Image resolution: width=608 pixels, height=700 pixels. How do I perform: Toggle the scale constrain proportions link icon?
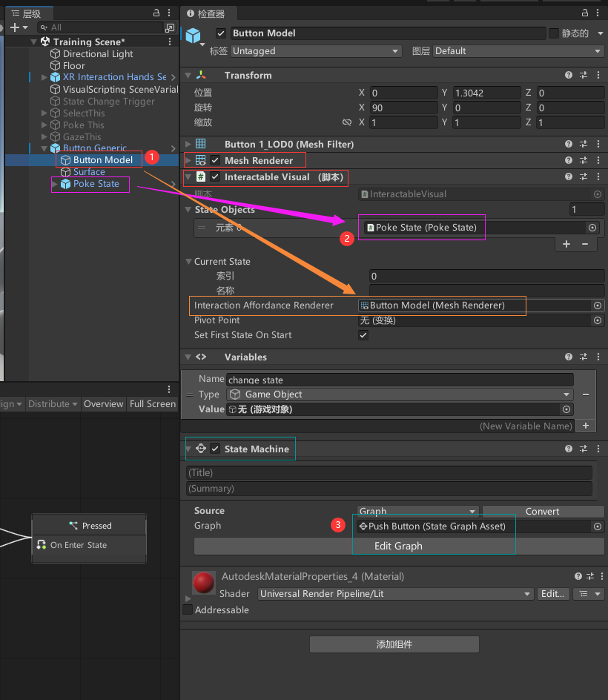[x=346, y=122]
